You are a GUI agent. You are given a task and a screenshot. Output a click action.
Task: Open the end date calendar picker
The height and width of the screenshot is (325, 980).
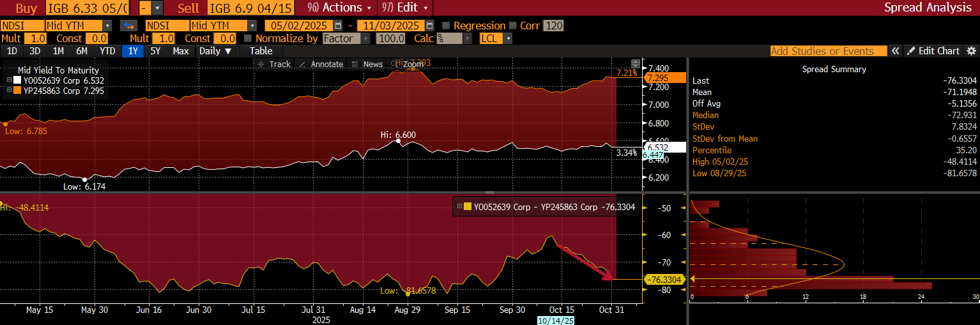[430, 26]
